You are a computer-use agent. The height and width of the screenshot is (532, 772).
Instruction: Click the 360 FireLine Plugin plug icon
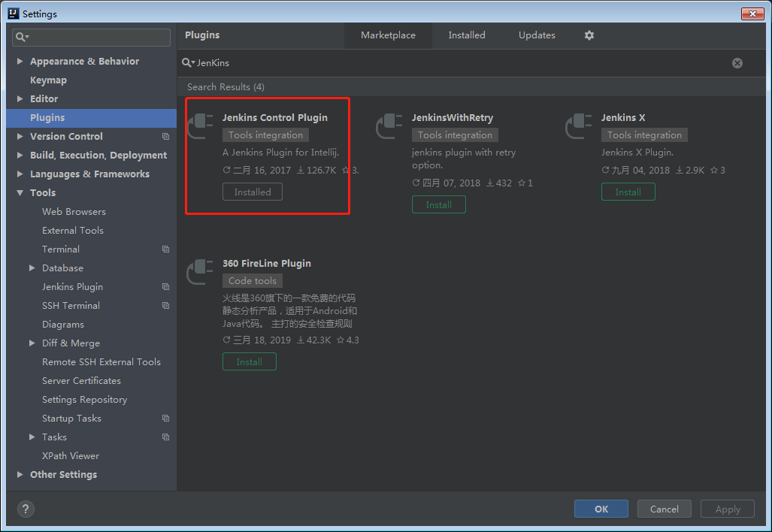click(x=201, y=271)
